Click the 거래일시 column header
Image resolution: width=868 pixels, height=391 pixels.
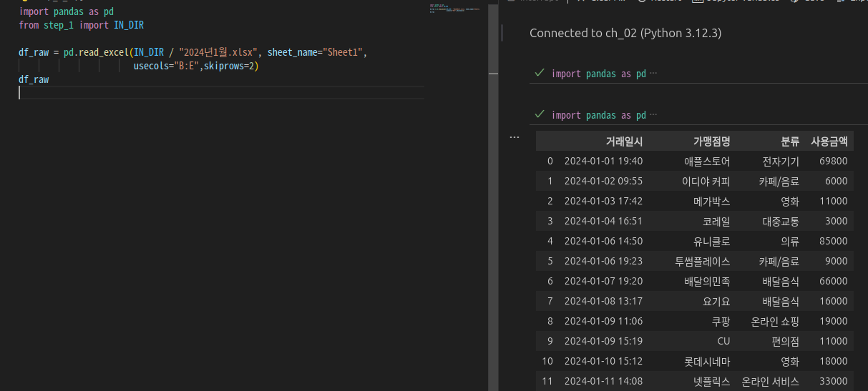[x=624, y=141]
